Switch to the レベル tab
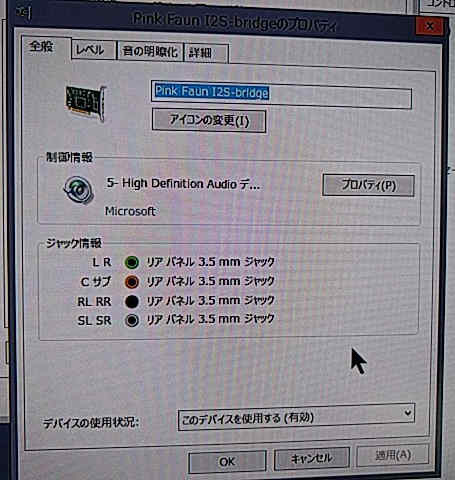Viewport: 455px width, 480px height. [94, 51]
